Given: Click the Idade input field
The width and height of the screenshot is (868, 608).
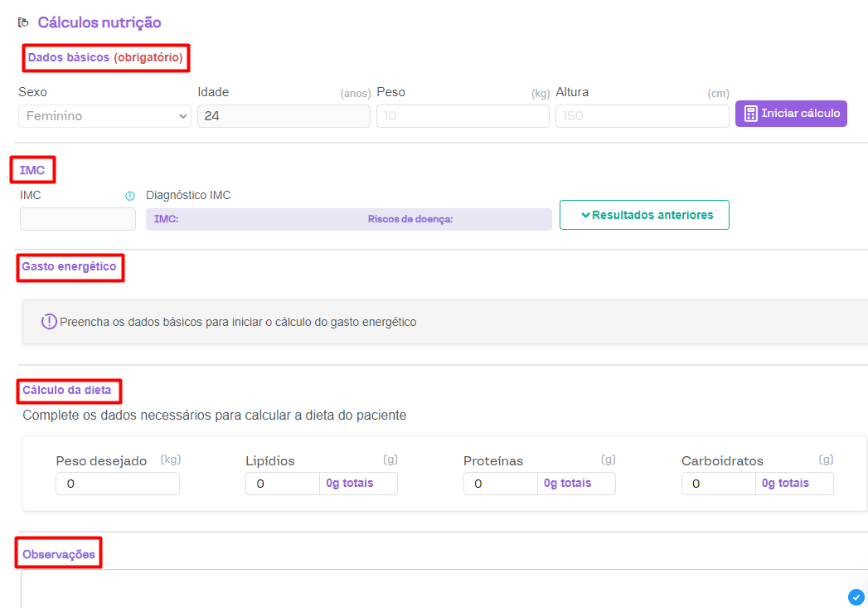Looking at the screenshot, I should pos(284,116).
